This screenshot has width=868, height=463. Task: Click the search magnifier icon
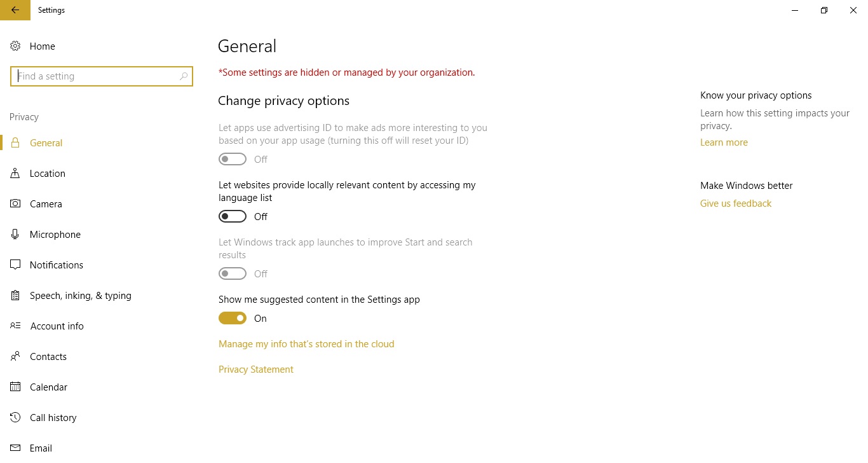(x=184, y=76)
